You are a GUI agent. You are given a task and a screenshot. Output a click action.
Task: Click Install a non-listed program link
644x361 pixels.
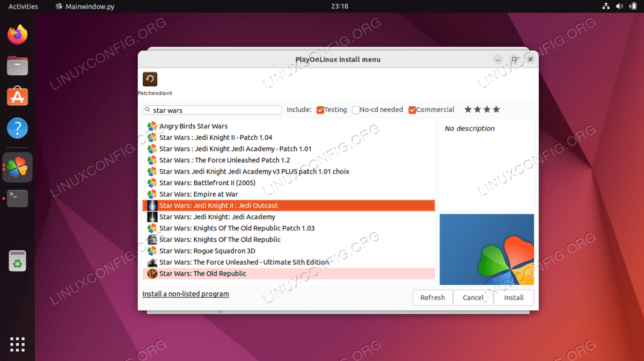186,294
